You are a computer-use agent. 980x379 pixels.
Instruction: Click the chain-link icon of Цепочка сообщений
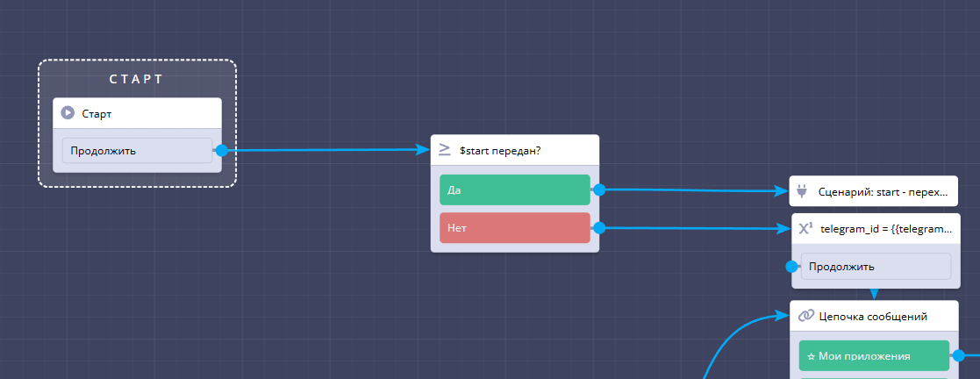click(x=805, y=316)
